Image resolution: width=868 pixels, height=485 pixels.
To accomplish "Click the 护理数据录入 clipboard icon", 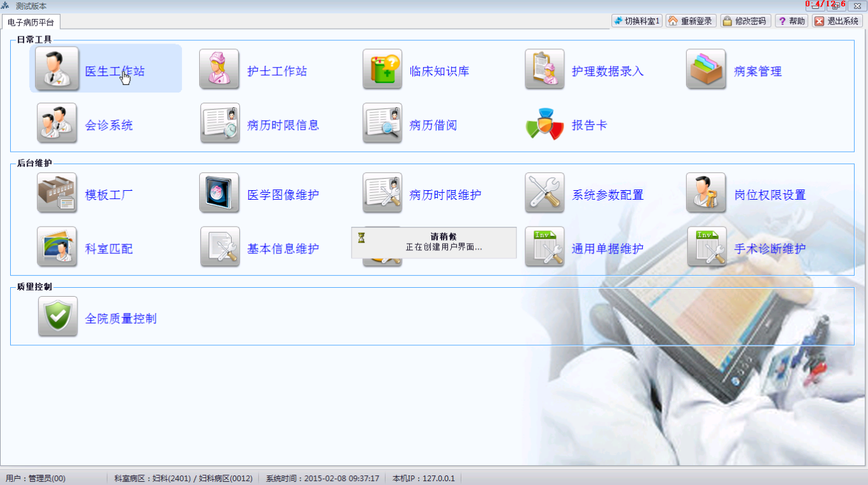I will tap(544, 68).
